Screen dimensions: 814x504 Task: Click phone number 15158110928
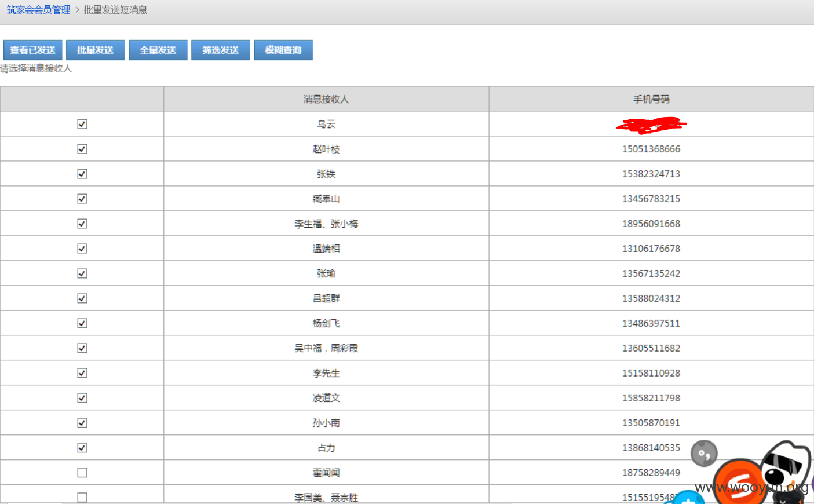[x=651, y=373]
